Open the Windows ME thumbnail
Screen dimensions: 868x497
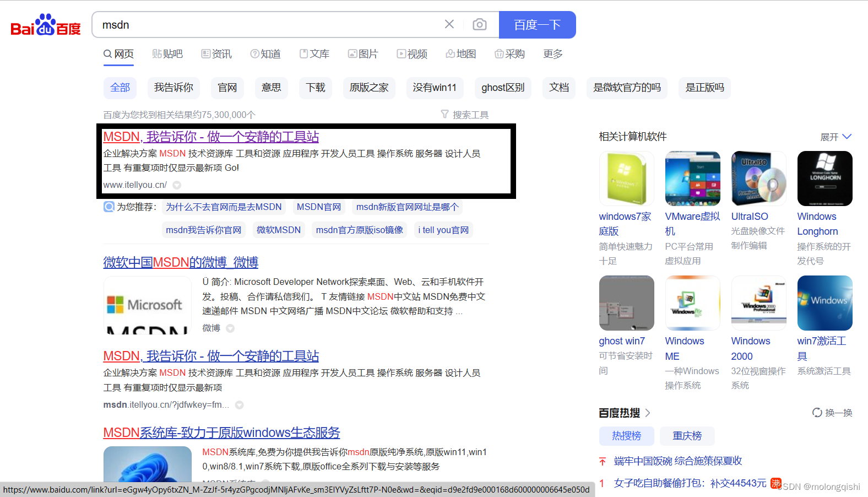pos(693,303)
